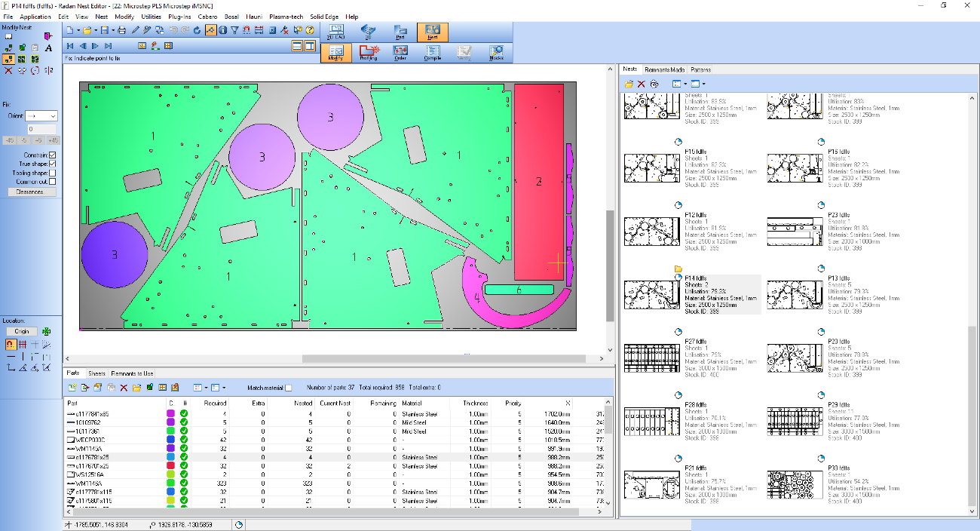
Task: Click the red grid snap icon under Location
Action: click(22, 344)
